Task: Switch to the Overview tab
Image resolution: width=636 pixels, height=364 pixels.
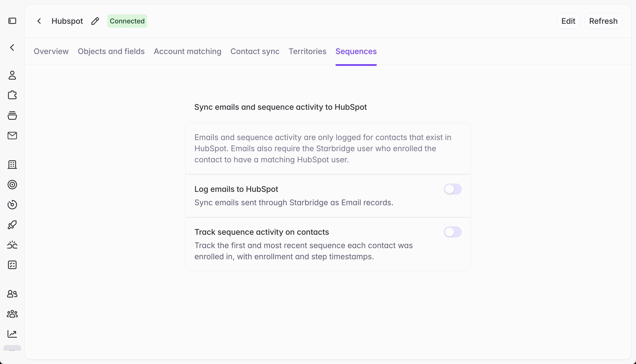Action: click(51, 51)
